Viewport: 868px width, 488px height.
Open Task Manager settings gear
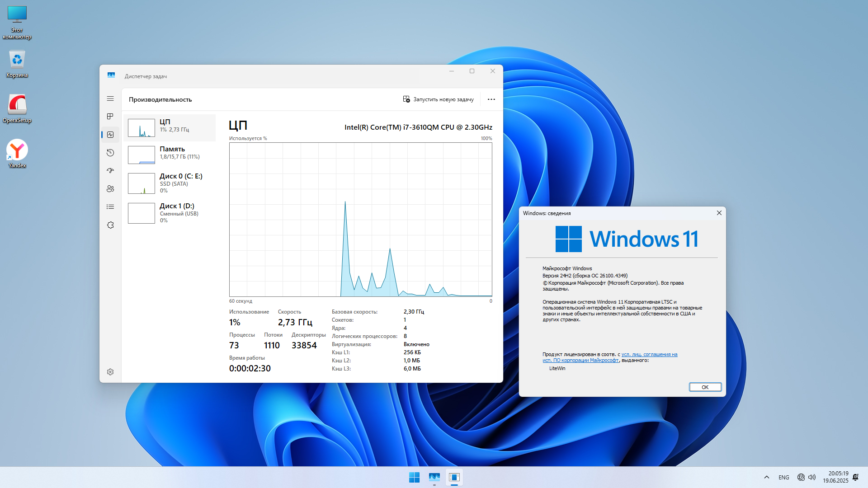tap(110, 372)
